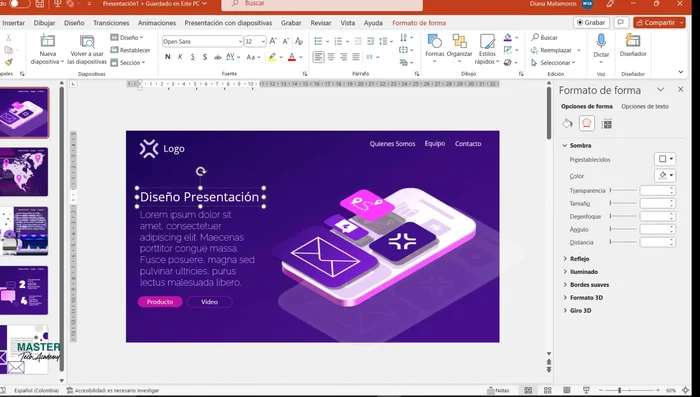
Task: Select Tamaño y propiedades icon
Action: [607, 124]
